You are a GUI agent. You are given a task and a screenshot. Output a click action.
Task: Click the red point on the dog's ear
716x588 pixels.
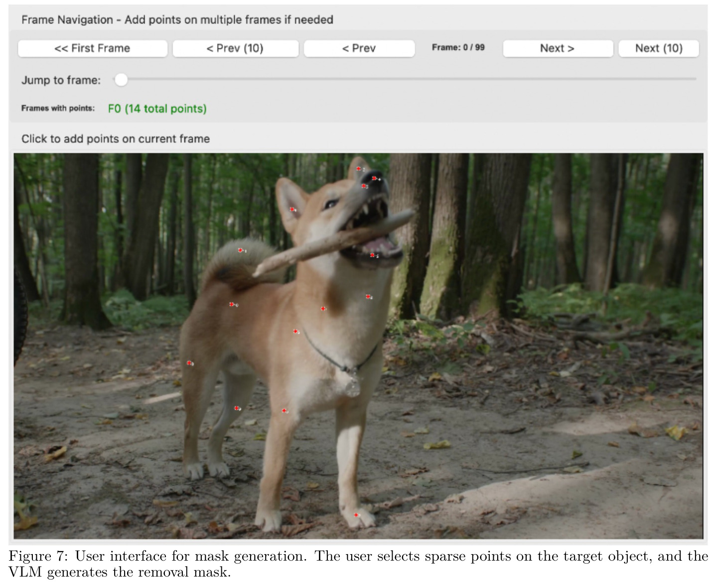(x=292, y=210)
